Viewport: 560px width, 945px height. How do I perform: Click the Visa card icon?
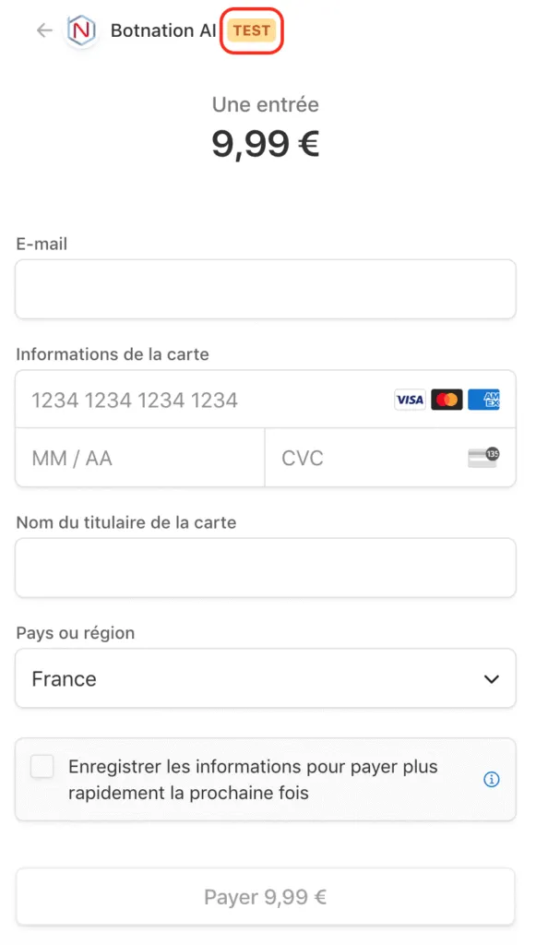pos(410,400)
